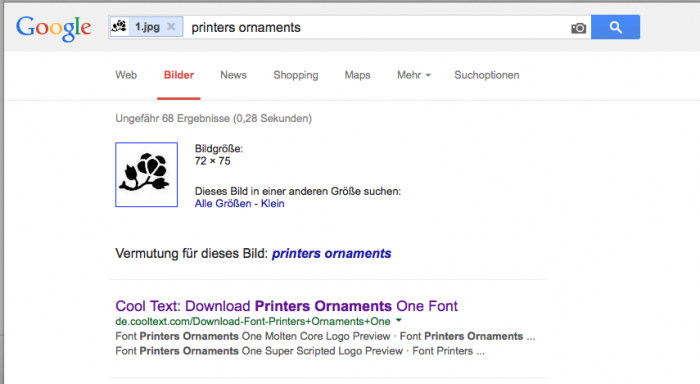
Task: Select the Bilder tab
Action: coord(179,75)
